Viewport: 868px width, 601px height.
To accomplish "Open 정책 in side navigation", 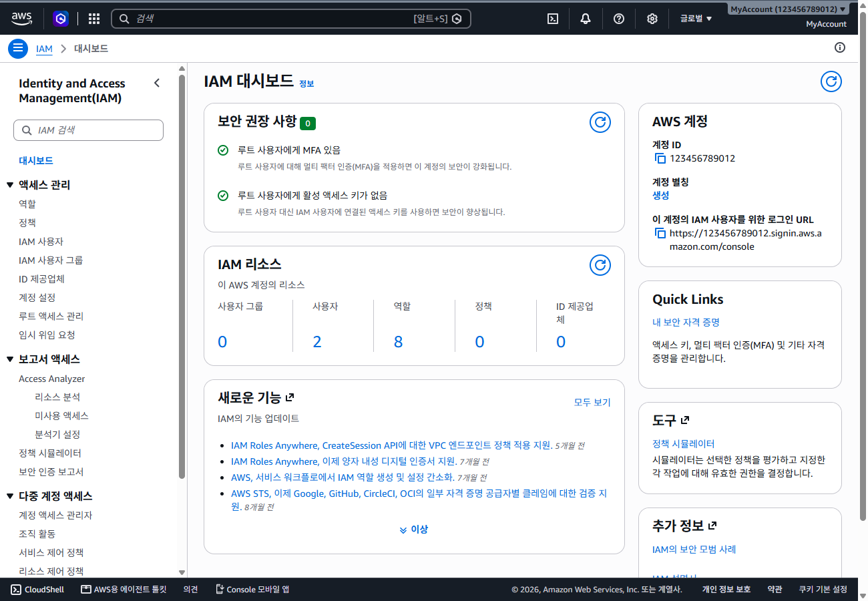I will click(27, 222).
